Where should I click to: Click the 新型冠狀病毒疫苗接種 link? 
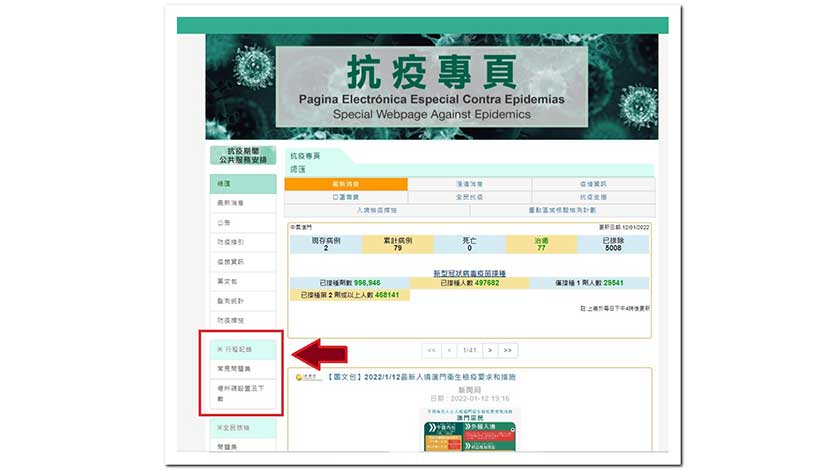tap(469, 273)
